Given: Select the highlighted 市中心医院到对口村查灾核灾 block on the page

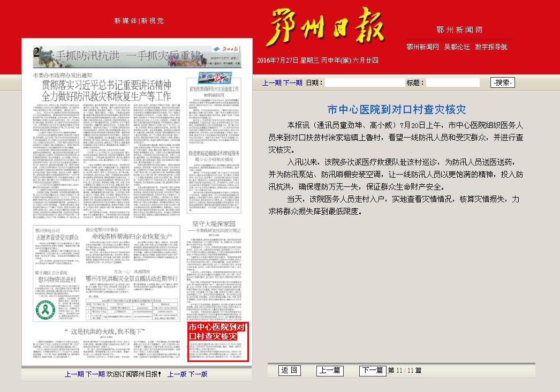Looking at the screenshot, I should click(218, 342).
